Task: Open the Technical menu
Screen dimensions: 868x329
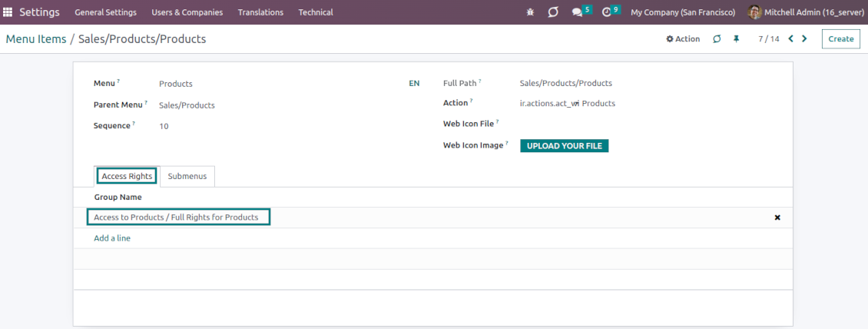Action: click(x=316, y=12)
